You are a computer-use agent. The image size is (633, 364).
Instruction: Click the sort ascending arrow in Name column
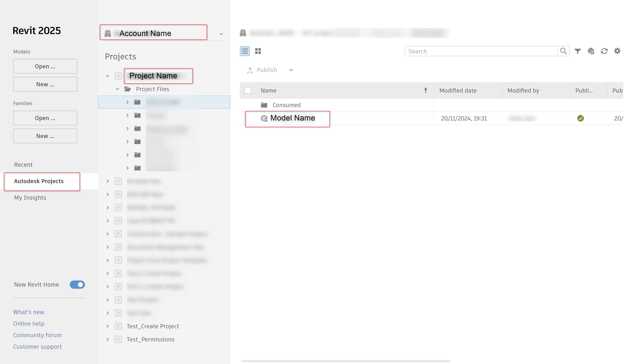pos(426,90)
